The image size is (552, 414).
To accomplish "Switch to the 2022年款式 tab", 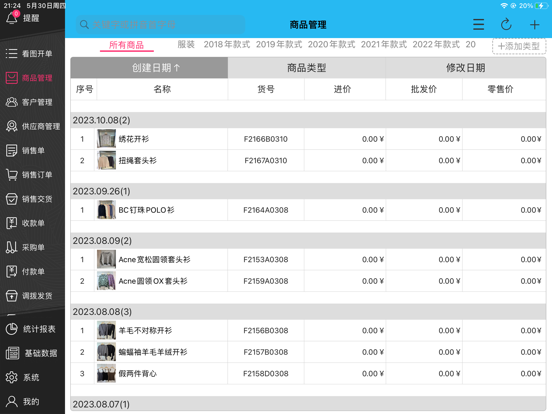I will pyautogui.click(x=436, y=44).
